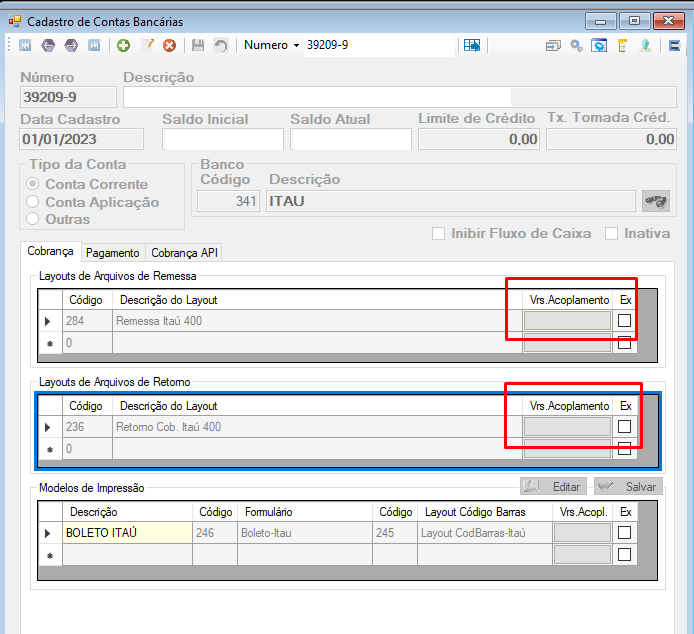The height and width of the screenshot is (634, 694).
Task: Jump to the last record icon
Action: 94,45
